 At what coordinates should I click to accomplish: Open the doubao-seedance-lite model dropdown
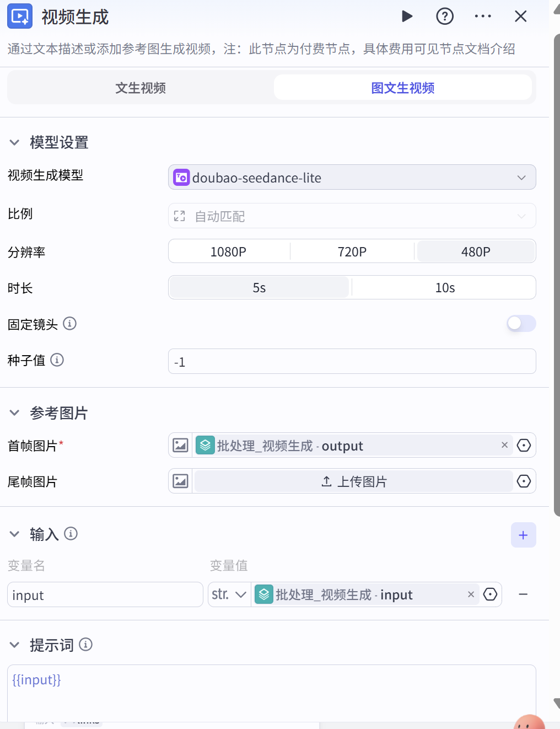click(x=352, y=177)
